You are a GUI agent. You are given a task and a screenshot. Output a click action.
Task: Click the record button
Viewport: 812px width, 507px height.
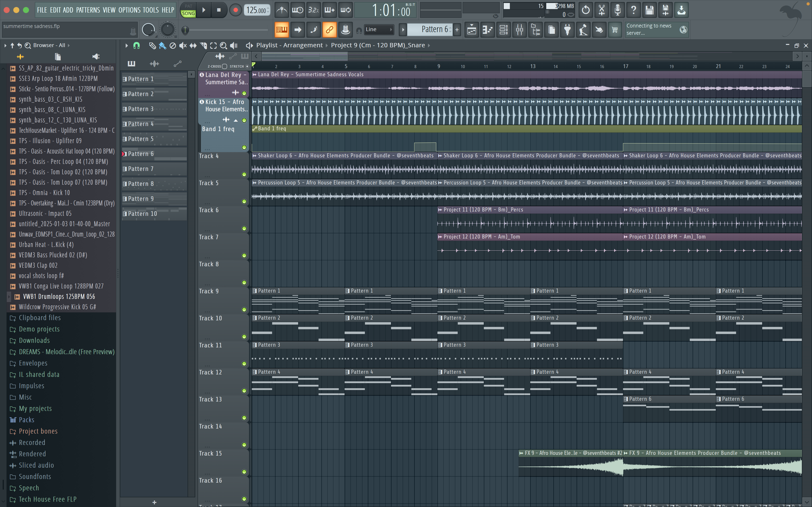coord(236,10)
